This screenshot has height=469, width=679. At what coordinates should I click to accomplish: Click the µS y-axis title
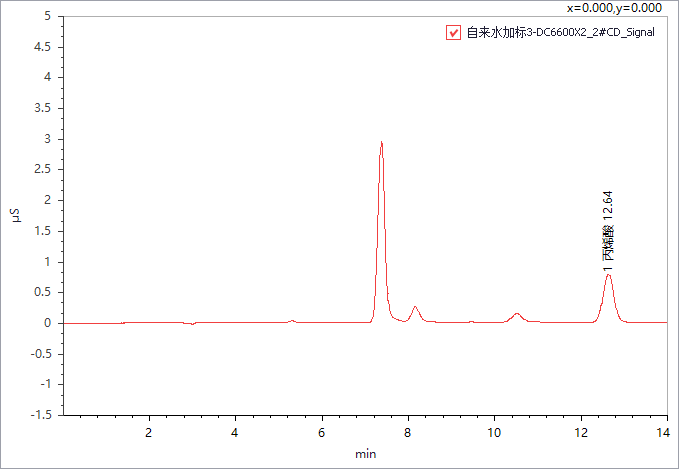point(16,215)
